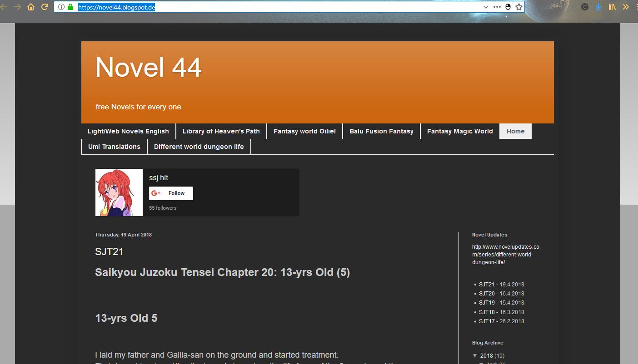Open Different world dungeon life tab
The height and width of the screenshot is (364, 638).
click(199, 147)
